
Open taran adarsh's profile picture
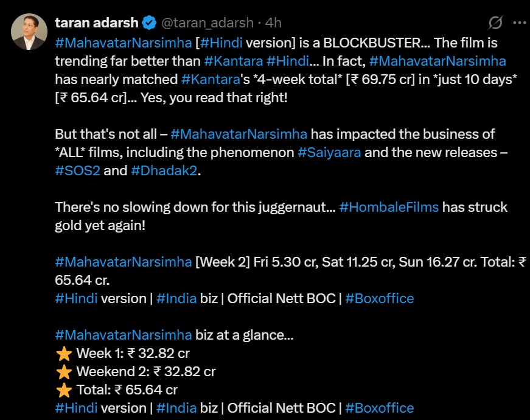pyautogui.click(x=29, y=32)
